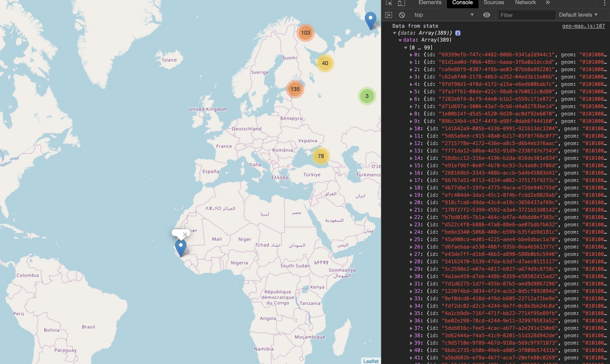This screenshot has width=610, height=364.
Task: Click the United Kingdom label on the map
Action: click(x=208, y=109)
